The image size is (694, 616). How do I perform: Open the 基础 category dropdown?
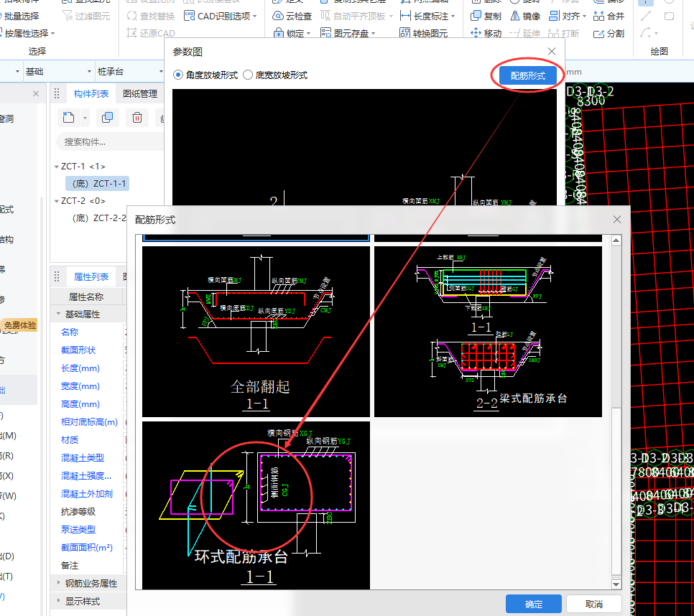89,71
